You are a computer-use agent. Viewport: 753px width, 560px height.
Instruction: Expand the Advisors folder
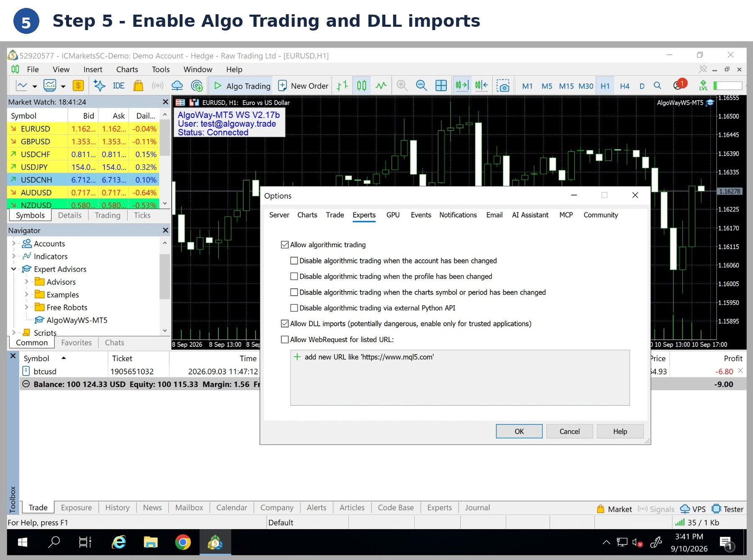(26, 282)
